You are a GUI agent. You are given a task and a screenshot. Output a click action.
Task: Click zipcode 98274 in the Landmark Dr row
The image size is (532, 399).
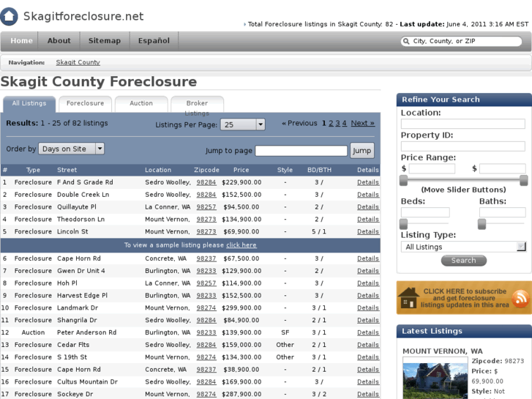pos(206,308)
